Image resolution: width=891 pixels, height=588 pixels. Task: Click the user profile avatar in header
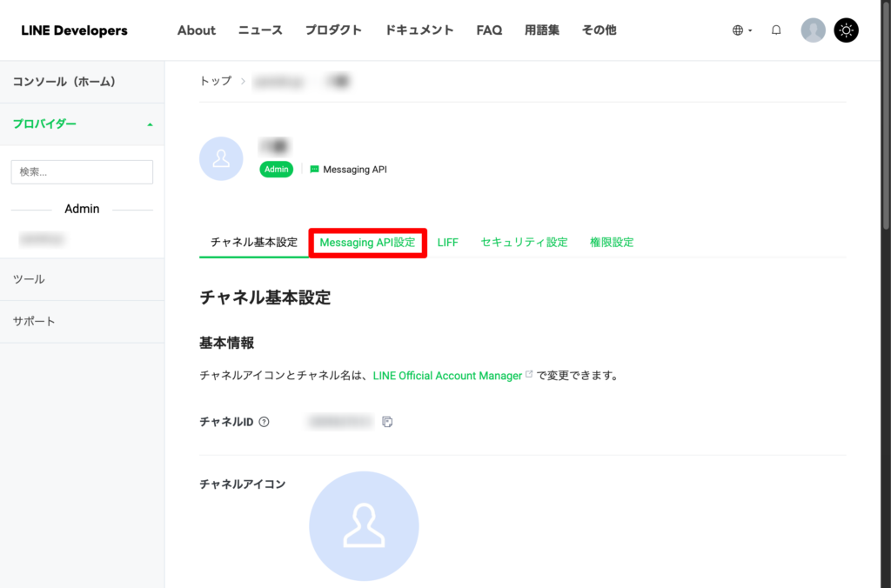813,30
